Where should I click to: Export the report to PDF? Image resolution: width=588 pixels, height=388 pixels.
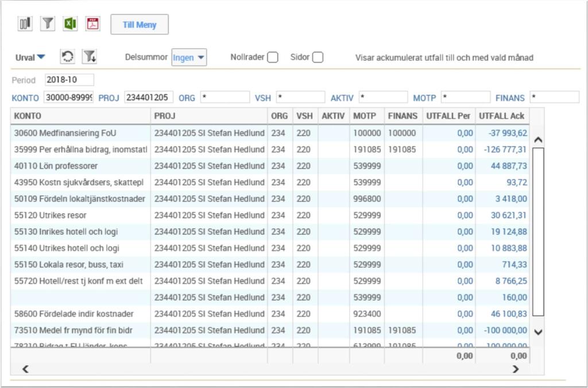[92, 24]
